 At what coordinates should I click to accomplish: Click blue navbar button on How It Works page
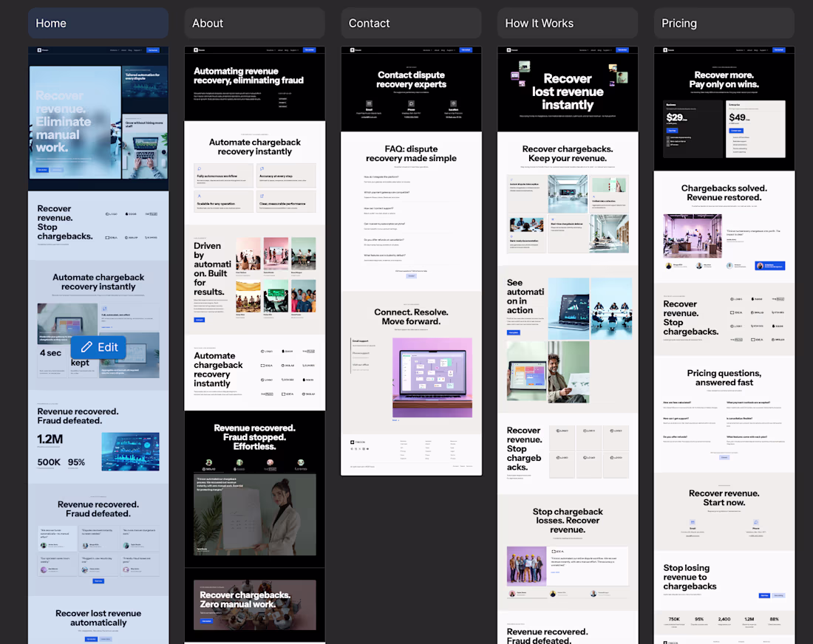tap(623, 50)
